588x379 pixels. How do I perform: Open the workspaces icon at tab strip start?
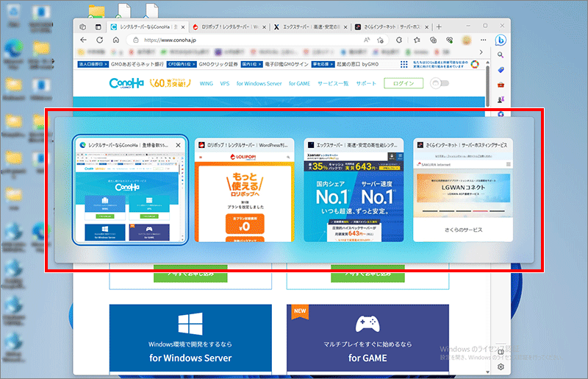point(83,27)
